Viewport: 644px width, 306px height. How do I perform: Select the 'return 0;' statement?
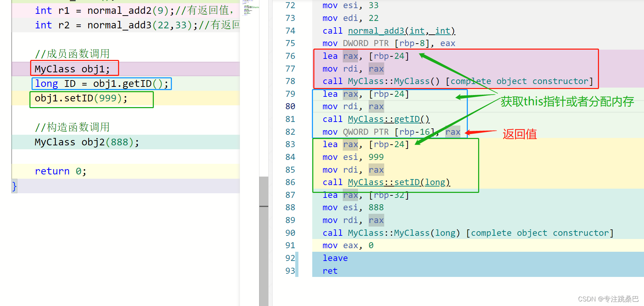(61, 171)
